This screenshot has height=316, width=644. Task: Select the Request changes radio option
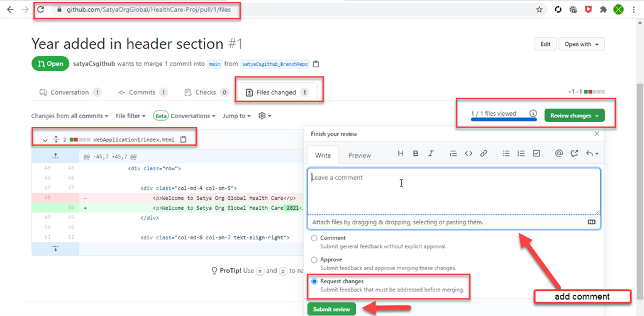click(314, 281)
